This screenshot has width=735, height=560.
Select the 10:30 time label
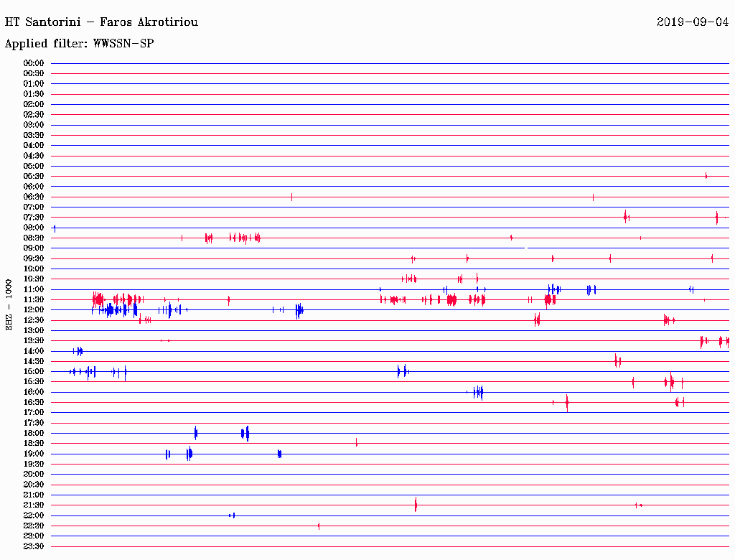tap(34, 279)
